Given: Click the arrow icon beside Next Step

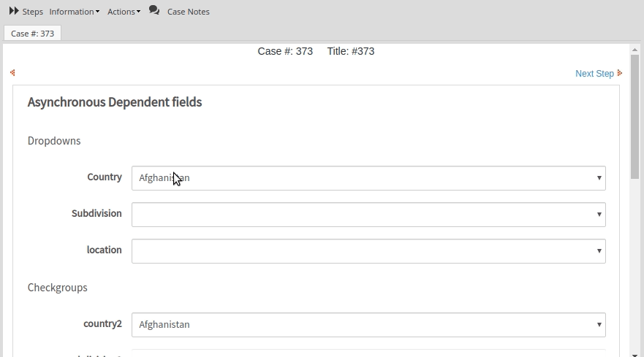Looking at the screenshot, I should pyautogui.click(x=620, y=73).
